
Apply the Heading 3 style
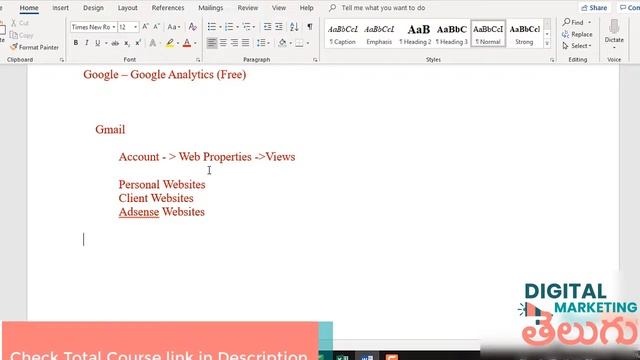[451, 34]
